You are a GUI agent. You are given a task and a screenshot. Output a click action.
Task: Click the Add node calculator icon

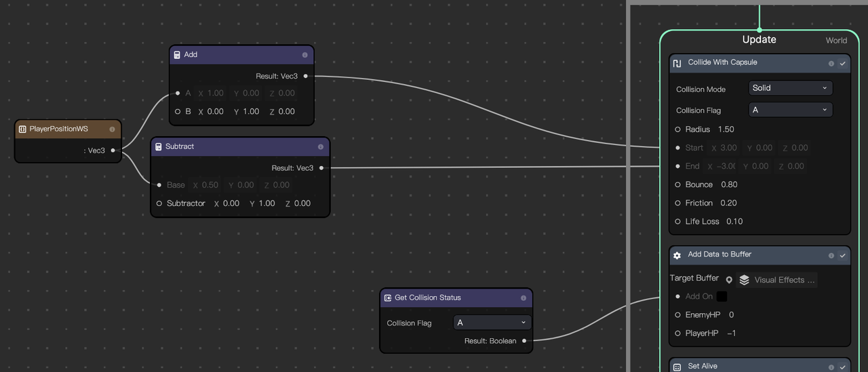177,55
